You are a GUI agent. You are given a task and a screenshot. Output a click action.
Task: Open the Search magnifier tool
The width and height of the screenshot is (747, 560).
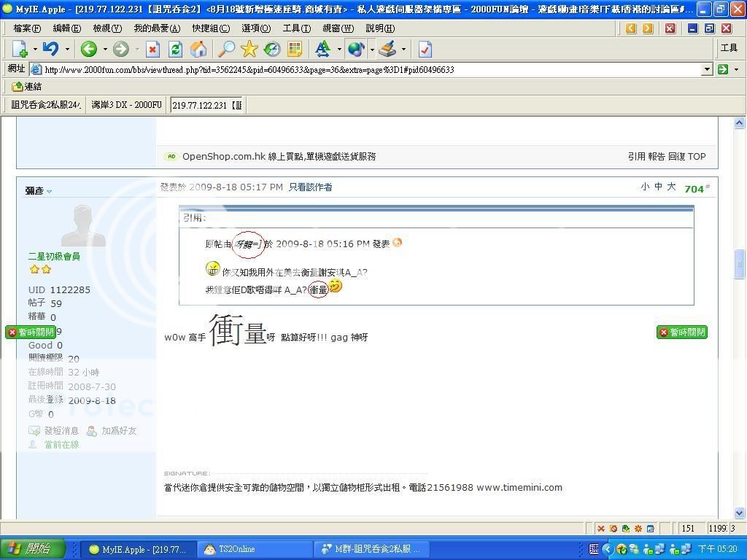(x=227, y=49)
